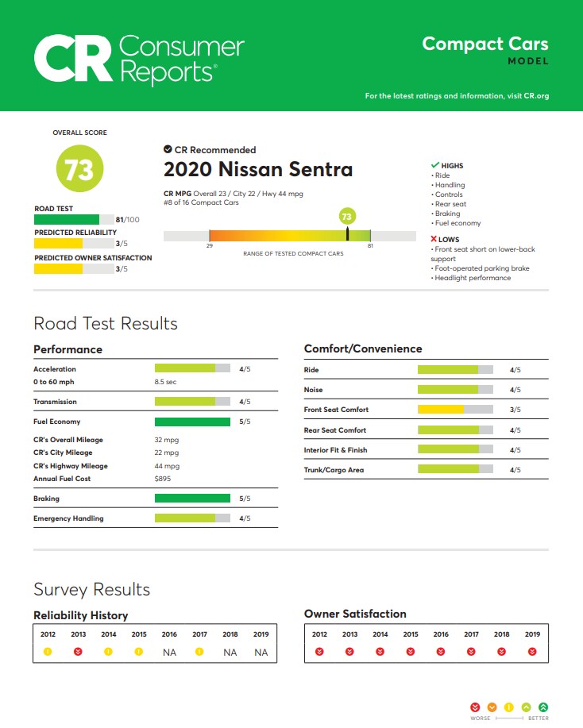583x728 pixels.
Task: Click the '8.5 sec' acceleration value
Action: (x=165, y=382)
